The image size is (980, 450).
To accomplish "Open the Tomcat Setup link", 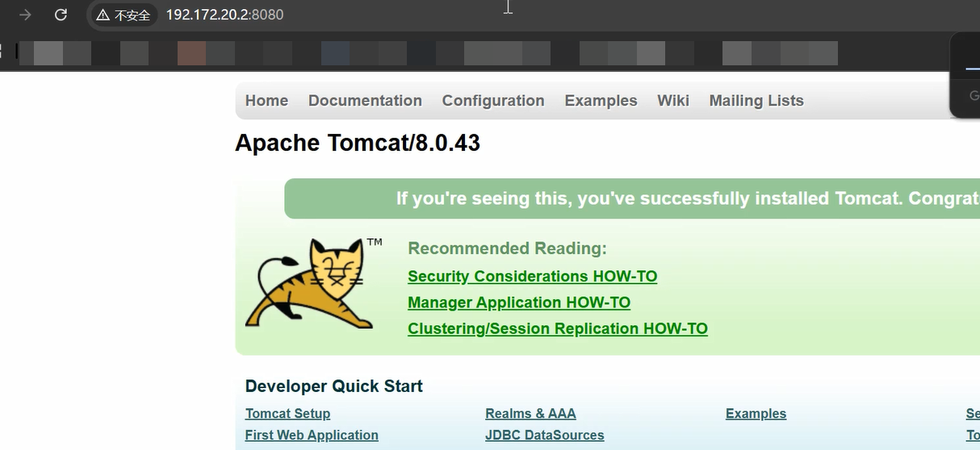I will [x=287, y=414].
